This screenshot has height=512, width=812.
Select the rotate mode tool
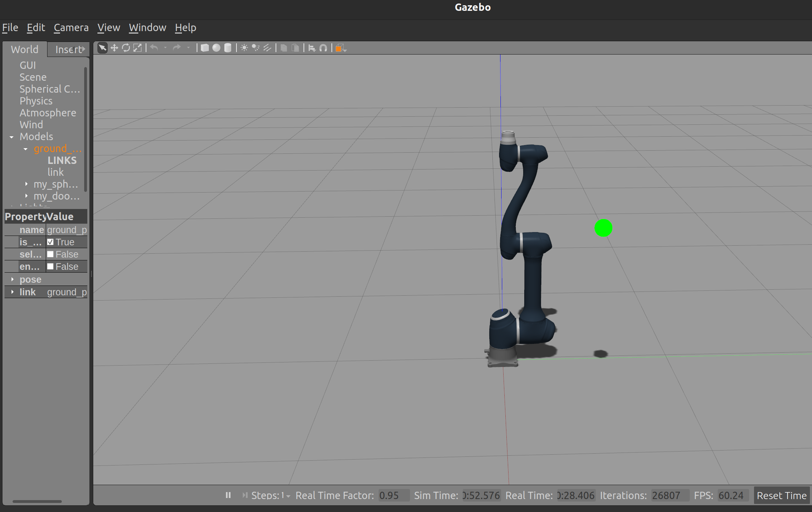click(x=126, y=48)
